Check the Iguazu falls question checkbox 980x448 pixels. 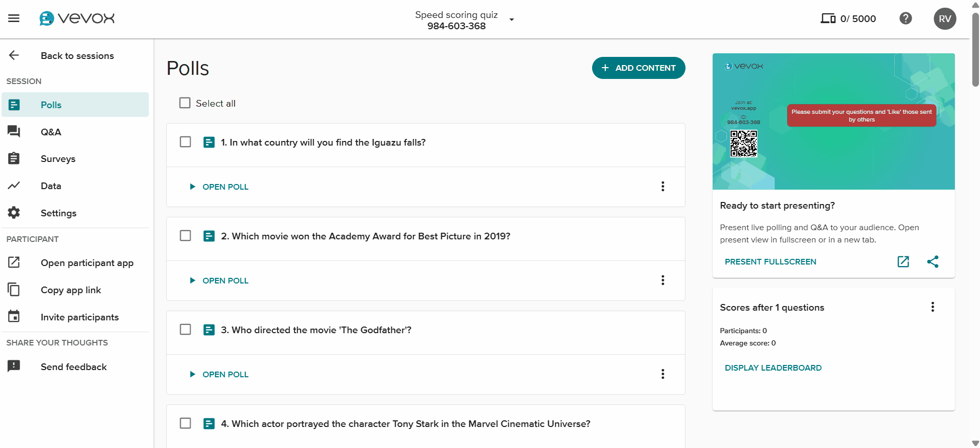pyautogui.click(x=185, y=141)
